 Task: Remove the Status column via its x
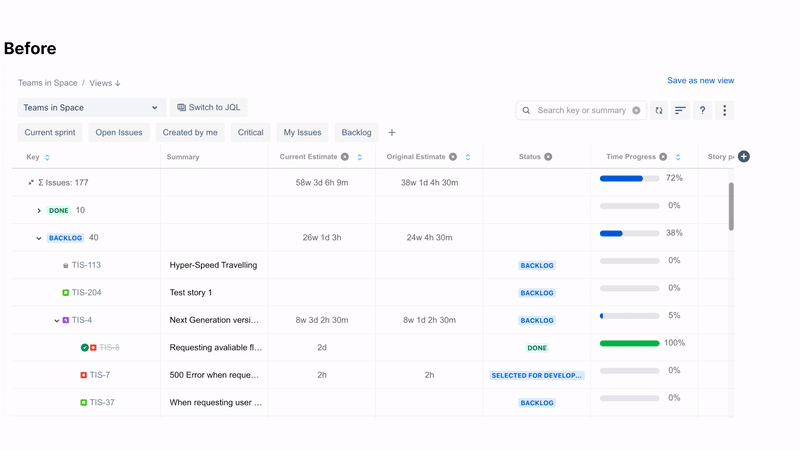pyautogui.click(x=548, y=157)
